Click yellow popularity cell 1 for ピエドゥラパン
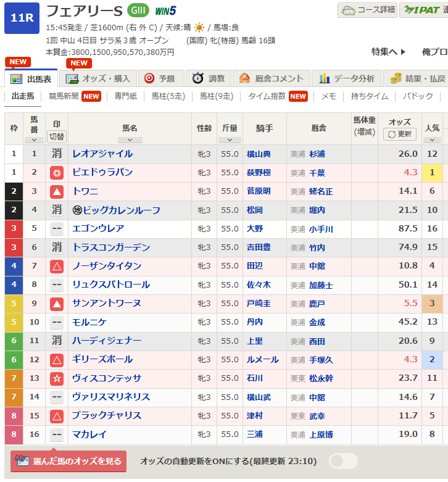The height and width of the screenshot is (482, 448). (432, 173)
